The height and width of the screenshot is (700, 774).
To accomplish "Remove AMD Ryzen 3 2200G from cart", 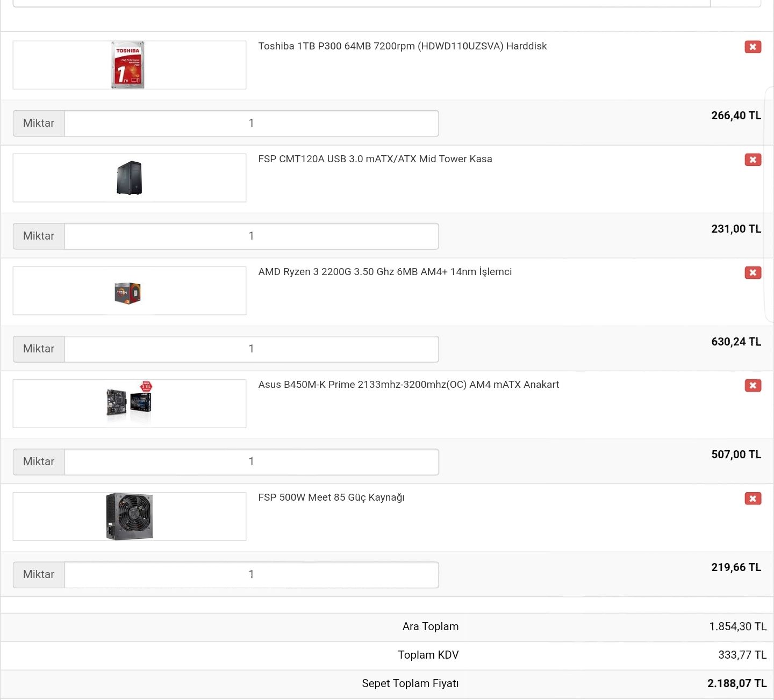I will point(752,272).
